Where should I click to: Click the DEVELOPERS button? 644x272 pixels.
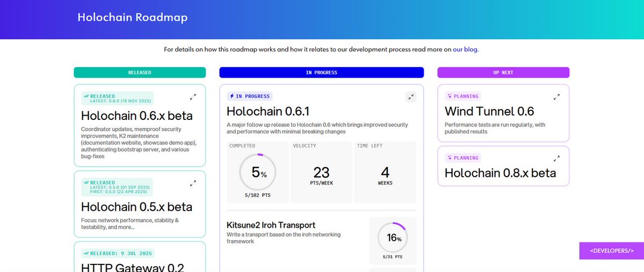click(x=612, y=250)
